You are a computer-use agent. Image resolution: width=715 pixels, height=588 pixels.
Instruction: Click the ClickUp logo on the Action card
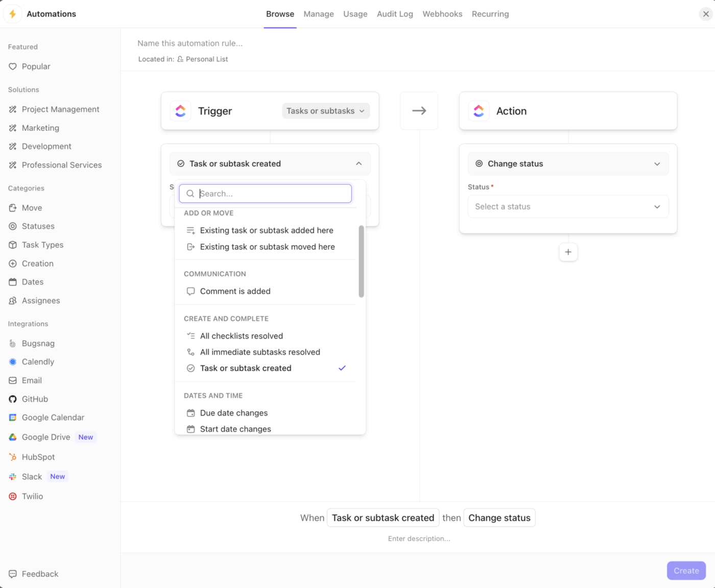479,111
